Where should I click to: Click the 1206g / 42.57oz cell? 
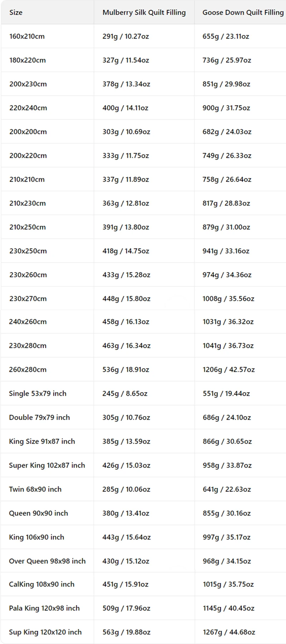tap(228, 370)
